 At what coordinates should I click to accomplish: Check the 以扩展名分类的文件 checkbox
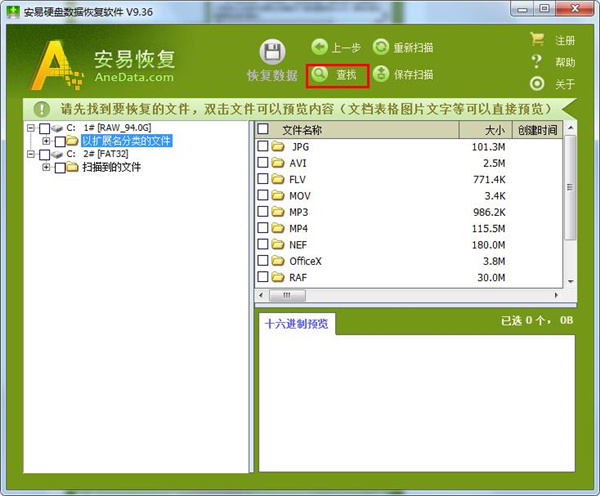[60, 142]
